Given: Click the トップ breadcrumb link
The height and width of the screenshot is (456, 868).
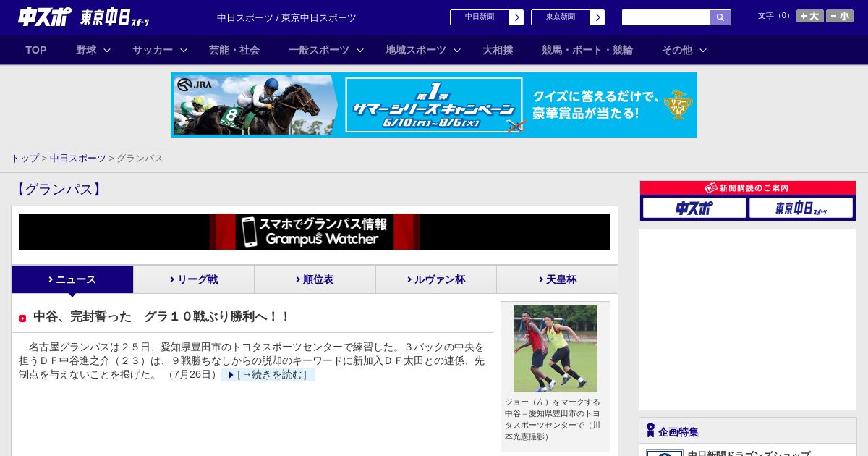Looking at the screenshot, I should tap(25, 158).
